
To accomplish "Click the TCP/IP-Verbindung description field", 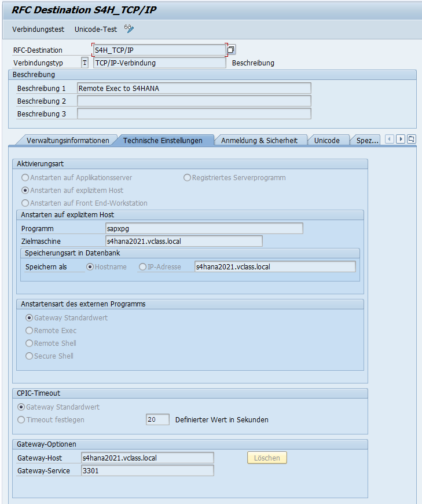I will point(160,63).
